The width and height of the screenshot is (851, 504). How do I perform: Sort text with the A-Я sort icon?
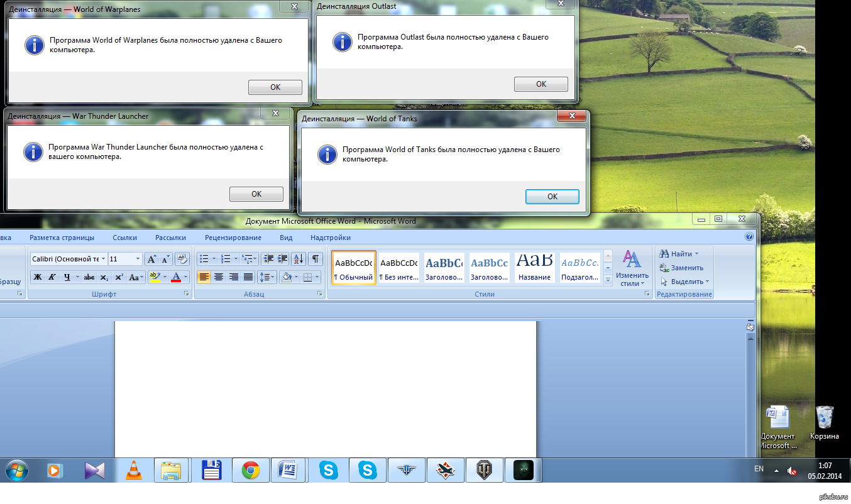click(x=299, y=259)
